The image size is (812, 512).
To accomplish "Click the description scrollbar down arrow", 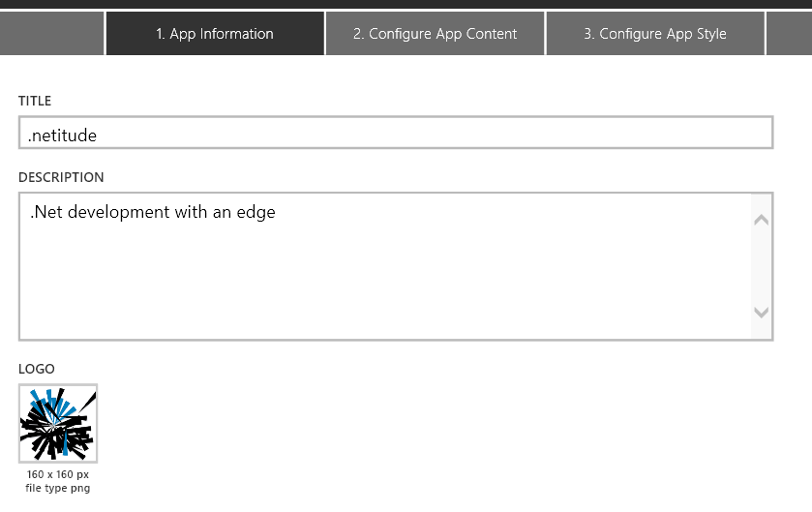I will tap(761, 313).
